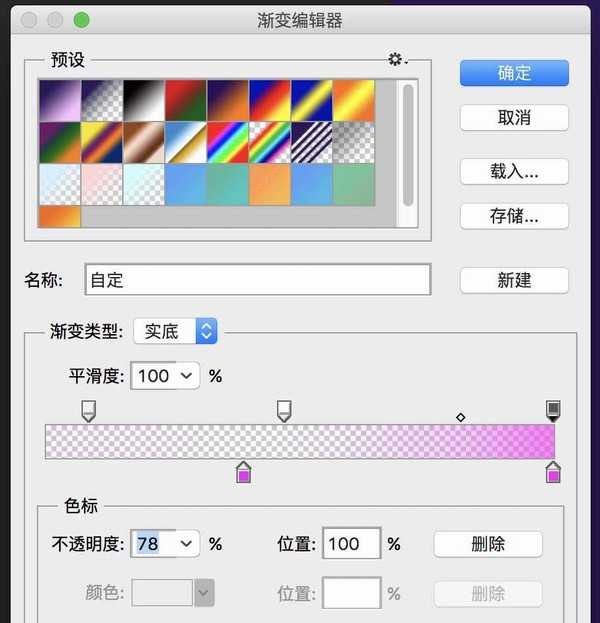The width and height of the screenshot is (600, 623).
Task: Select the sage green gradient preset
Action: (x=354, y=185)
